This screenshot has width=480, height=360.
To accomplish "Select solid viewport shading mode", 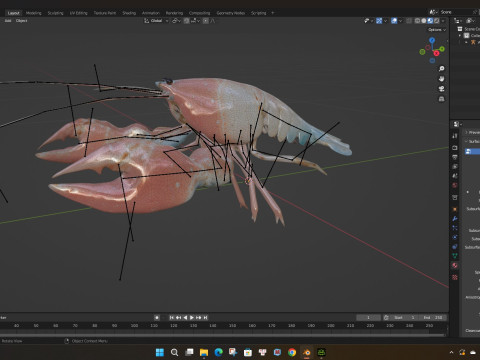I will click(424, 21).
